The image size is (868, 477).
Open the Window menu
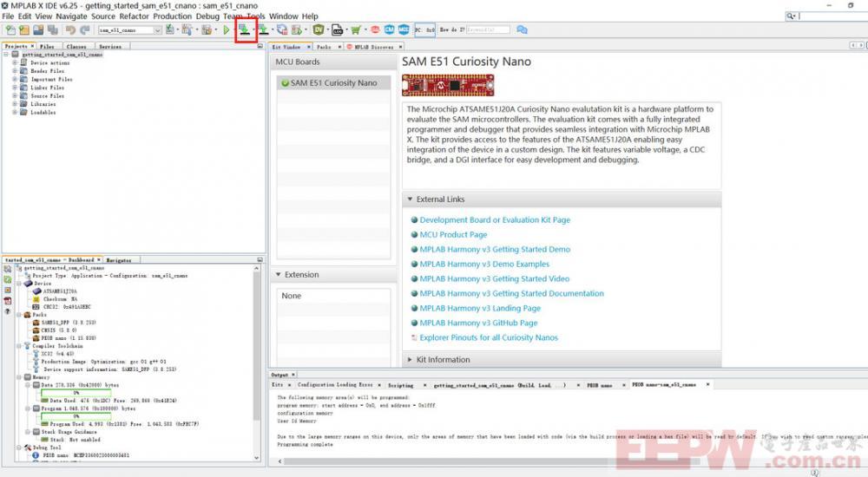point(284,16)
